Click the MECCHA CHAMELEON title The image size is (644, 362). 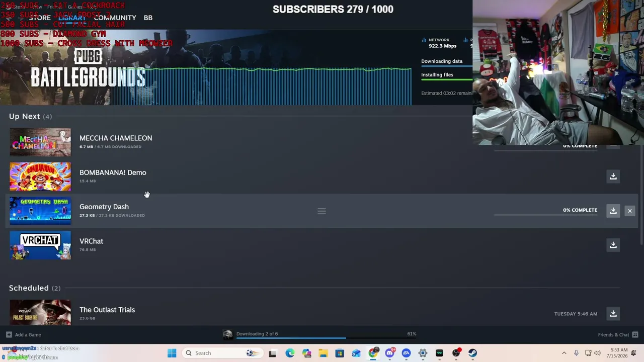[116, 138]
